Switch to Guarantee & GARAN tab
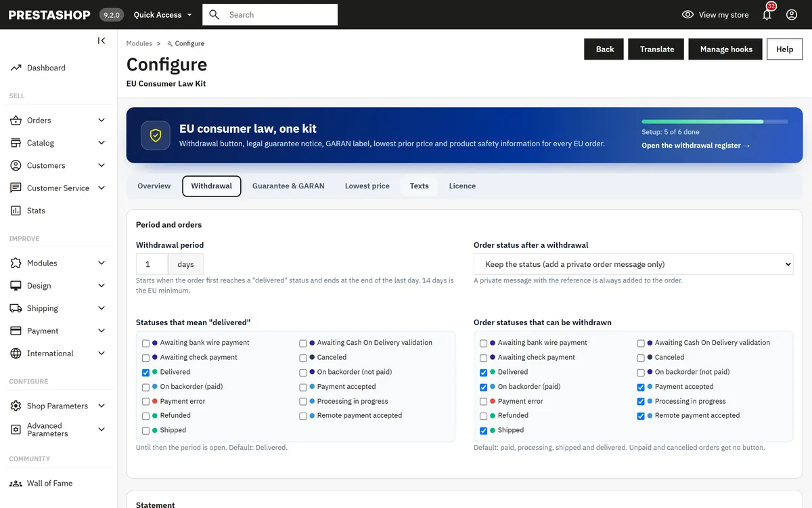 (288, 186)
